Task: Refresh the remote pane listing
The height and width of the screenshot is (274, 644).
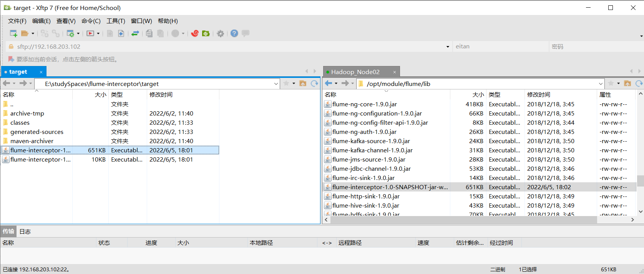Action: [639, 83]
